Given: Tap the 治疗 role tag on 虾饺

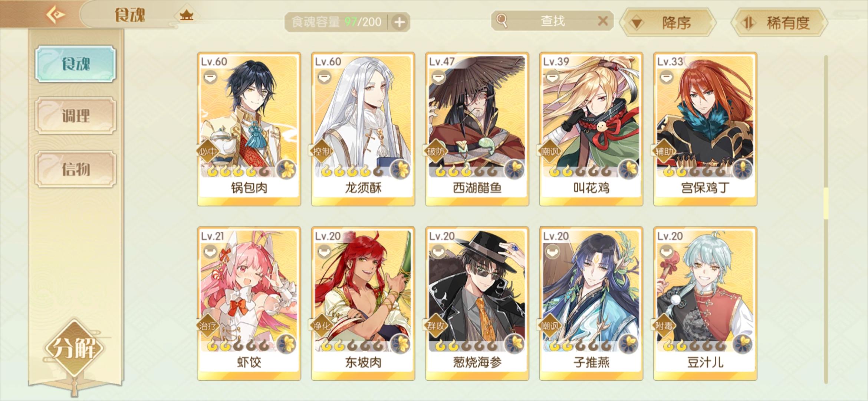Looking at the screenshot, I should [x=207, y=326].
